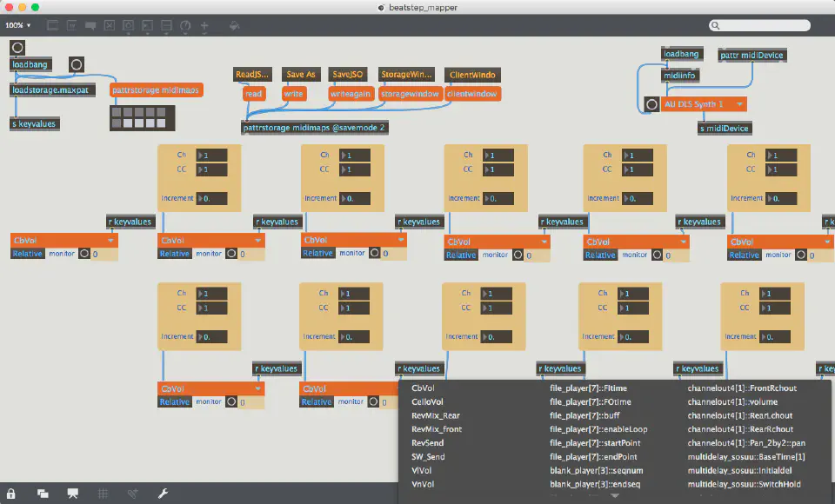Viewport: 835px width, 504px height.
Task: Toggle Relative under the top-row fifth CbVol
Action: [600, 255]
